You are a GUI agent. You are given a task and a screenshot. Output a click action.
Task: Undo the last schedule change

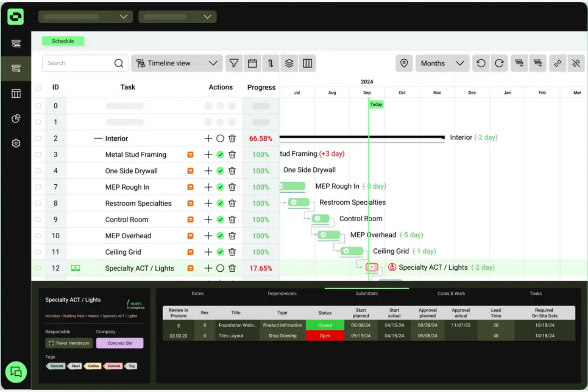[x=481, y=63]
